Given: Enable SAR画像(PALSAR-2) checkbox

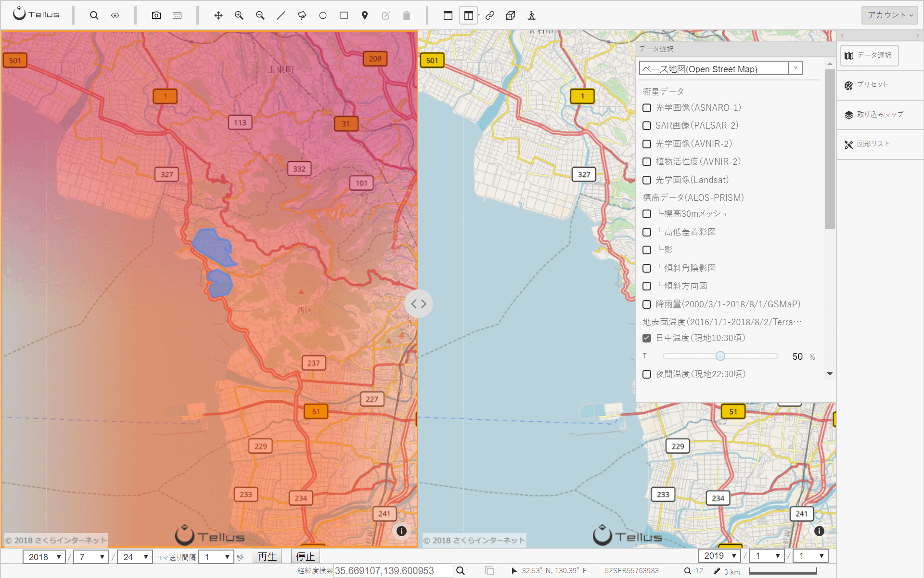Looking at the screenshot, I should click(x=647, y=126).
